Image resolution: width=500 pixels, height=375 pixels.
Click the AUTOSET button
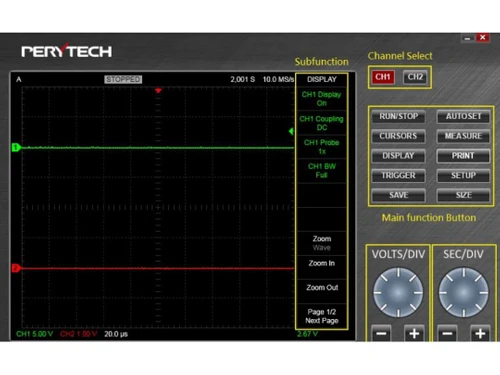click(463, 116)
